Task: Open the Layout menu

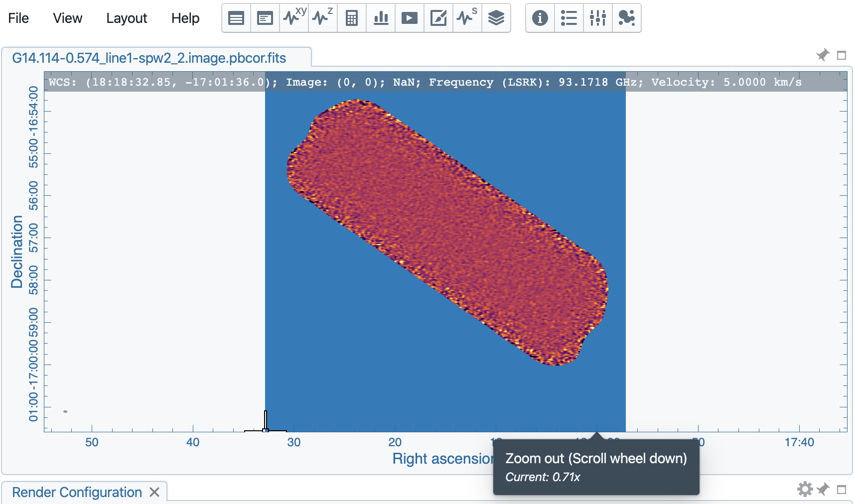Action: (127, 18)
